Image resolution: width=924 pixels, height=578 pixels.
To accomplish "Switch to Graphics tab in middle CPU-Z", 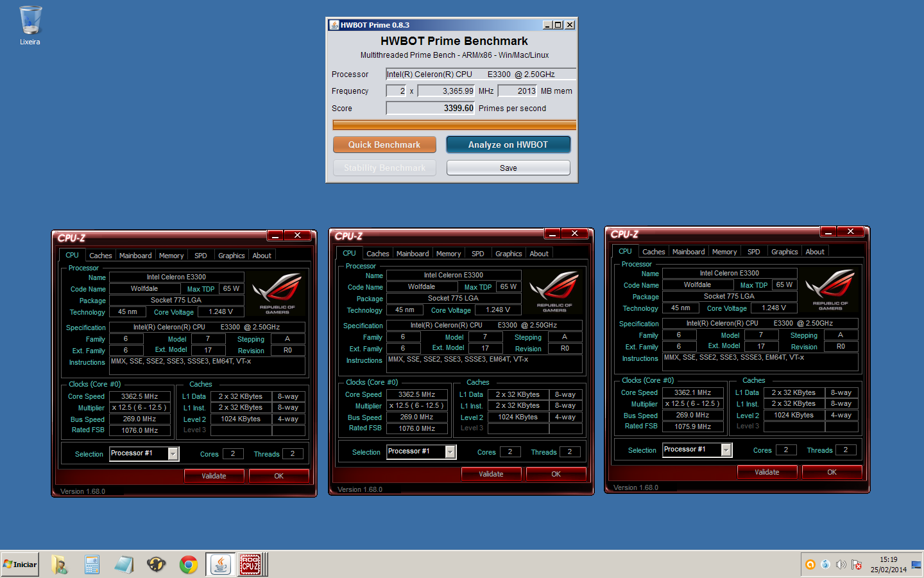I will (509, 254).
